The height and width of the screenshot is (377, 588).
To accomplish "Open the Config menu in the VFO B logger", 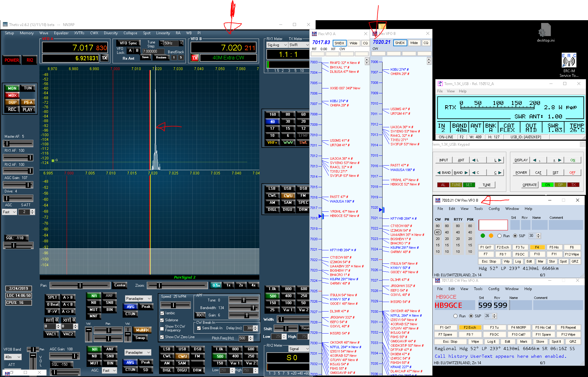I will coord(494,209).
